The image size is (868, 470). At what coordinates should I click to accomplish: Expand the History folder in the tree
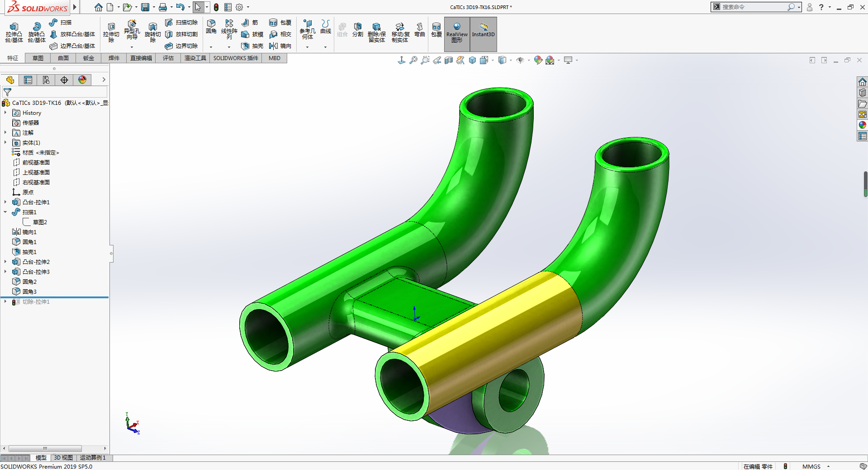(5, 113)
